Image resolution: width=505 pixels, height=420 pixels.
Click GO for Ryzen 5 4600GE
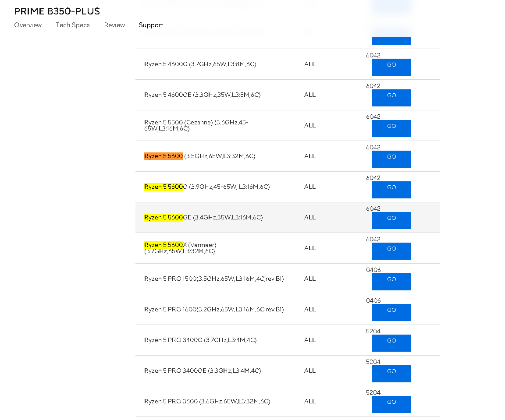coord(391,98)
